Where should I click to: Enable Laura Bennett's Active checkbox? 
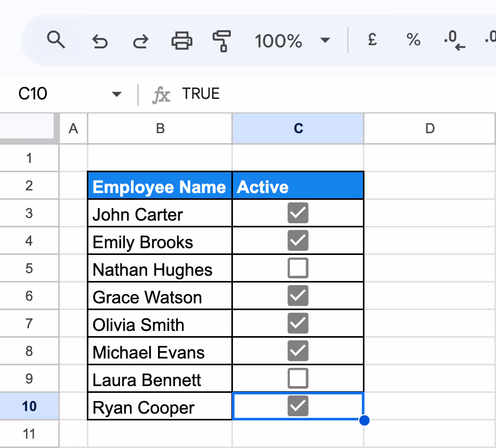pos(297,379)
